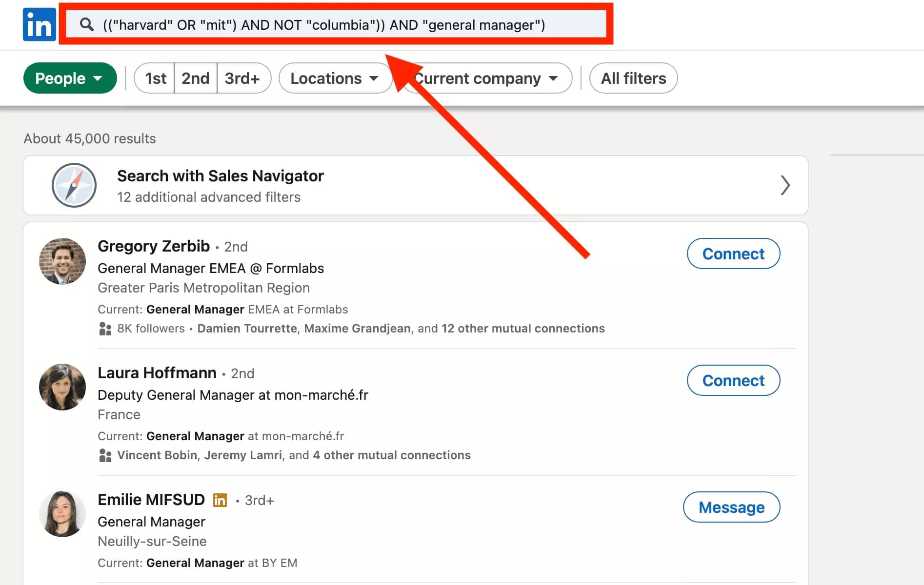Click the mutual connections icon under Laura Hoffmann
The width and height of the screenshot is (924, 585).
104,455
